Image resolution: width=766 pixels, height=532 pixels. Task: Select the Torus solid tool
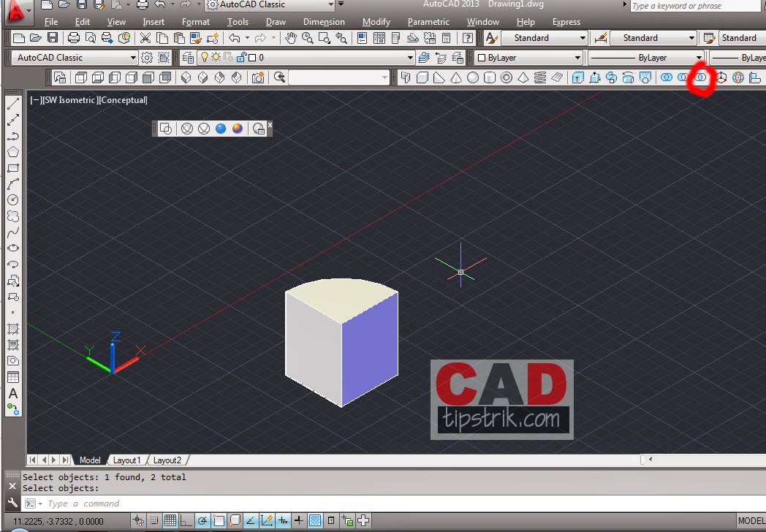point(507,77)
